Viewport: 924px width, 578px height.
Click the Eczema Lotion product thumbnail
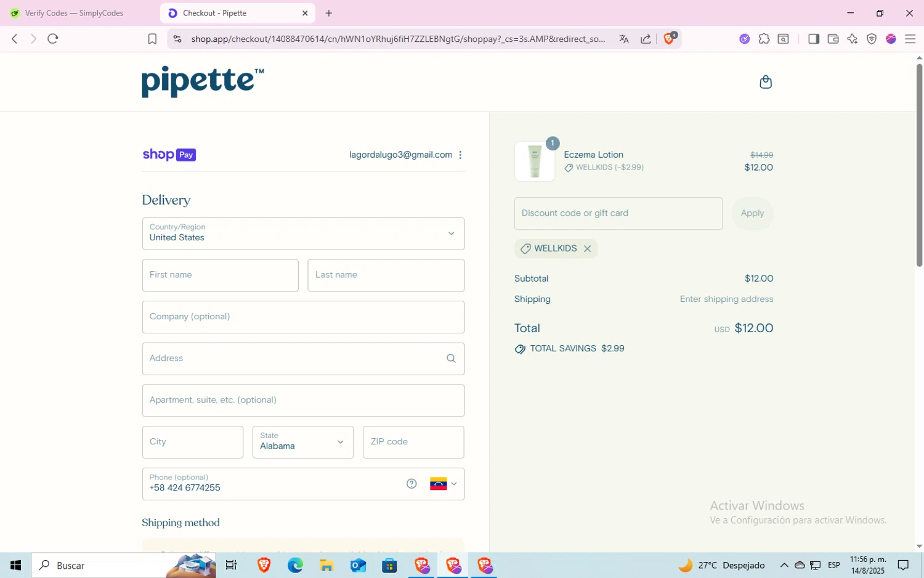(x=535, y=161)
